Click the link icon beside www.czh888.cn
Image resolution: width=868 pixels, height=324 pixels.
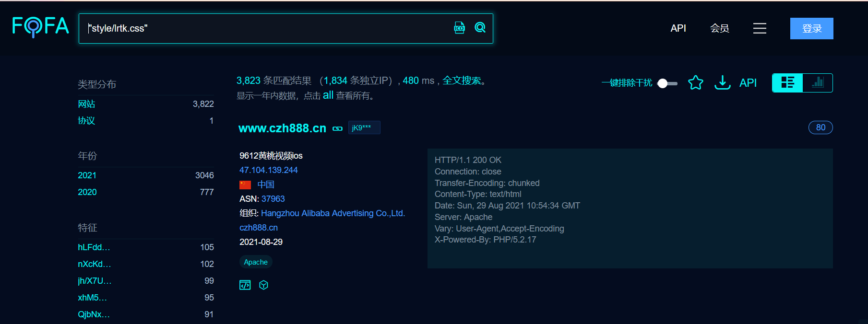[x=338, y=128]
